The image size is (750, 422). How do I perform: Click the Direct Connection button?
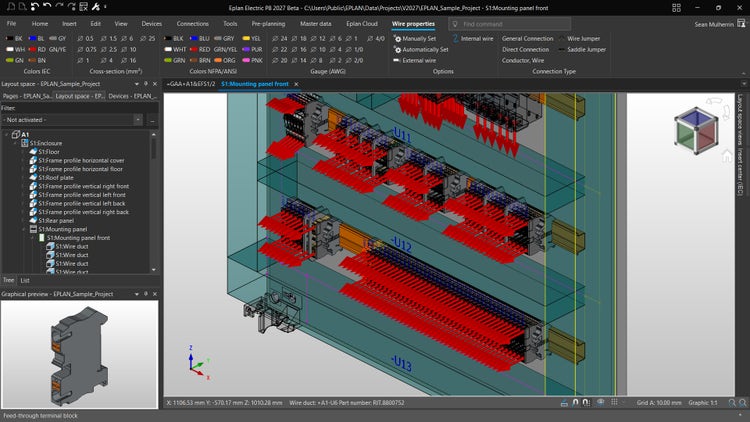[x=525, y=49]
